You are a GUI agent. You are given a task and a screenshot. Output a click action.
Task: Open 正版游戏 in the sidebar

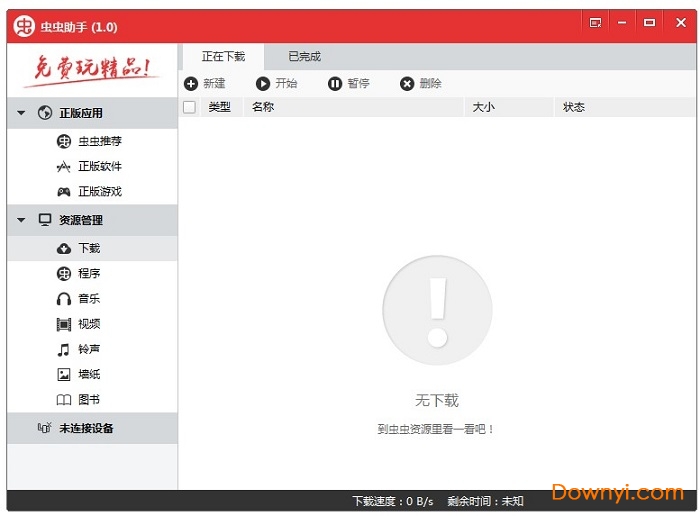[x=92, y=192]
